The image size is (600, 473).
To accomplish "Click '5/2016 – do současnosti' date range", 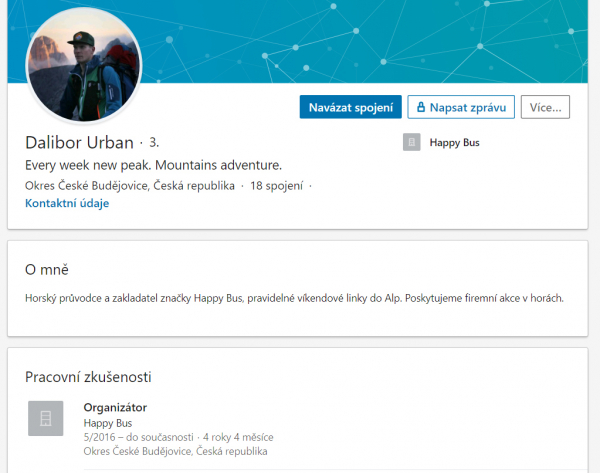I will point(139,437).
